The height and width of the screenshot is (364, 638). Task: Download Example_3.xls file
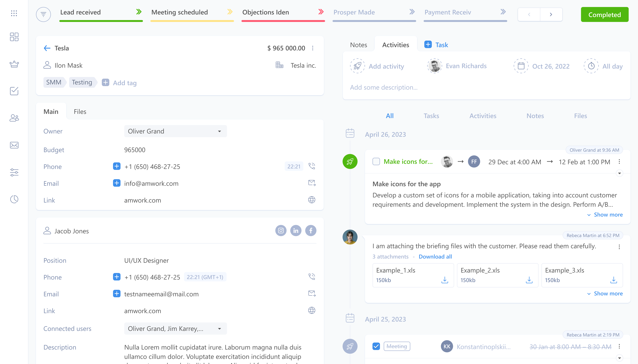point(613,280)
